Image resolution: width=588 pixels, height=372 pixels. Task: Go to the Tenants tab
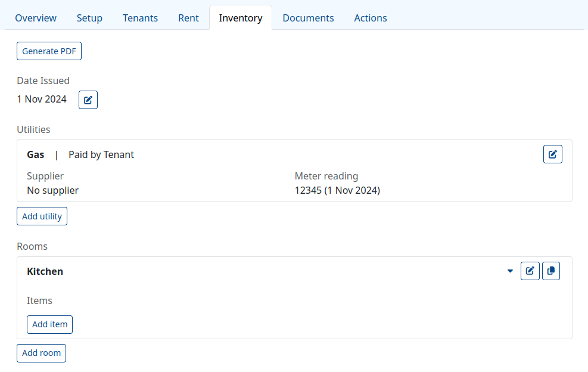pos(140,18)
